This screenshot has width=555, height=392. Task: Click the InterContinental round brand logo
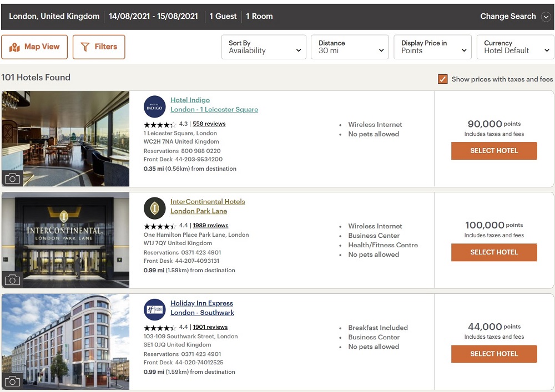(155, 208)
